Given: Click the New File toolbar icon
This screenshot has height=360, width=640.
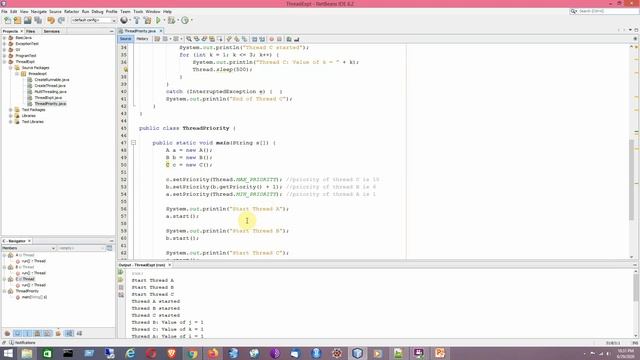Looking at the screenshot, I should click(7, 20).
